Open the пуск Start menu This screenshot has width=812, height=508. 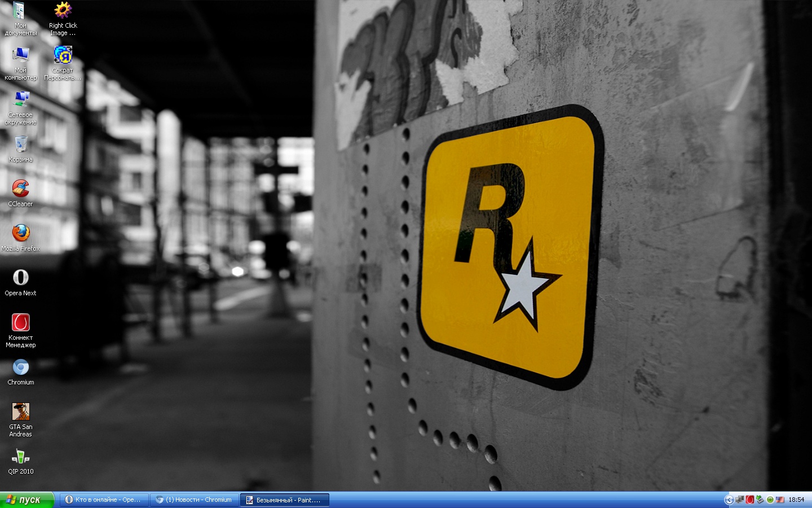(27, 500)
